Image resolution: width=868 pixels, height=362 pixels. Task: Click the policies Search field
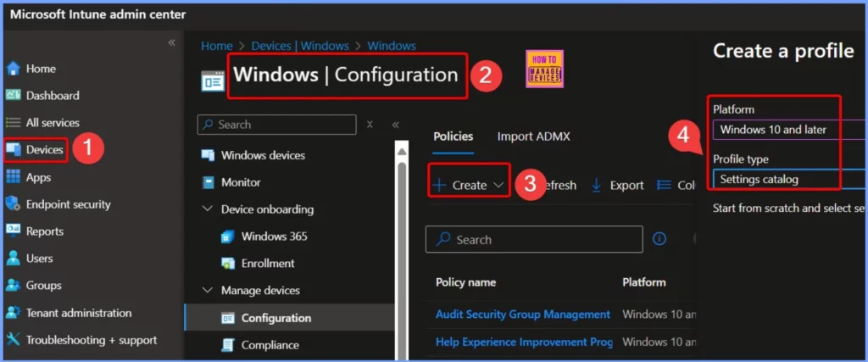click(534, 239)
